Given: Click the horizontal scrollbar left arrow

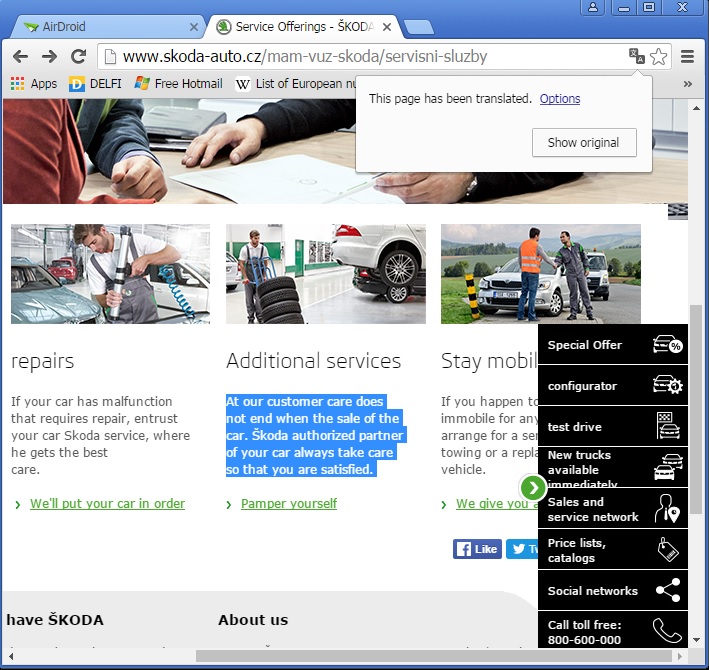Looking at the screenshot, I should [11, 656].
